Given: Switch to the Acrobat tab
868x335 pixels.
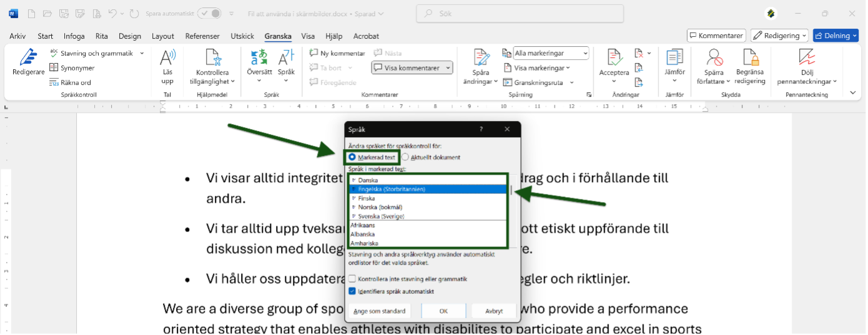Looking at the screenshot, I should [366, 36].
